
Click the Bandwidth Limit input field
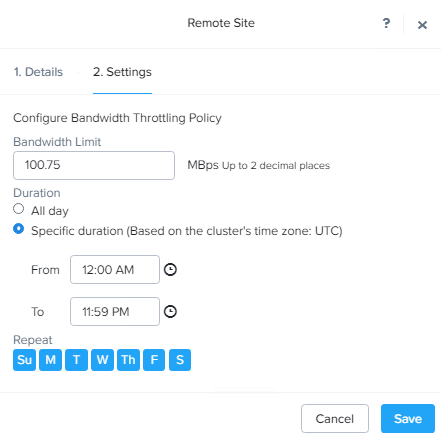pos(94,165)
